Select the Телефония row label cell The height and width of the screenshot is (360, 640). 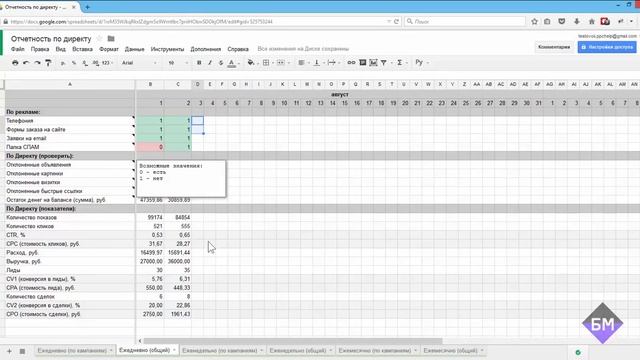(x=70, y=121)
